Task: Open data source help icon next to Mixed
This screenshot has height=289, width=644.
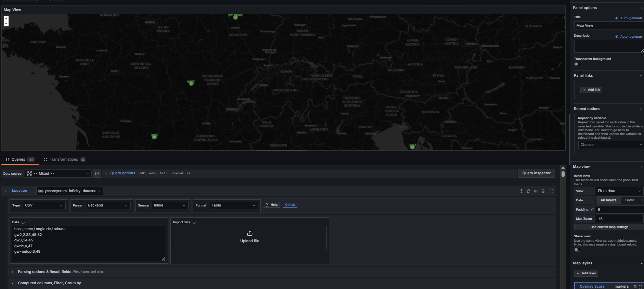Action: coord(97,174)
